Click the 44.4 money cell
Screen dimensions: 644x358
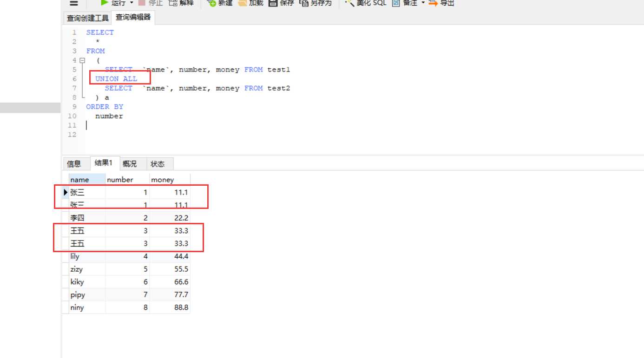(170, 256)
